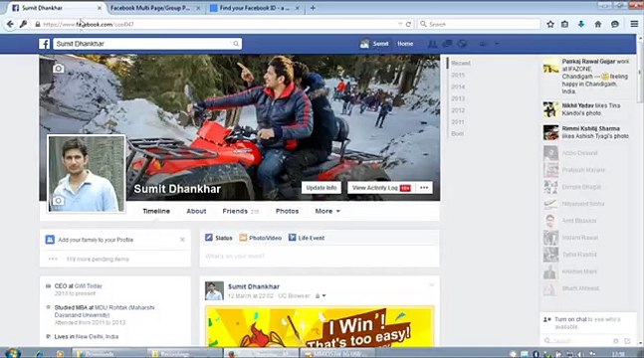Viewport: 644px width, 358px height.
Task: Open the Notifications globe icon
Action: (463, 44)
